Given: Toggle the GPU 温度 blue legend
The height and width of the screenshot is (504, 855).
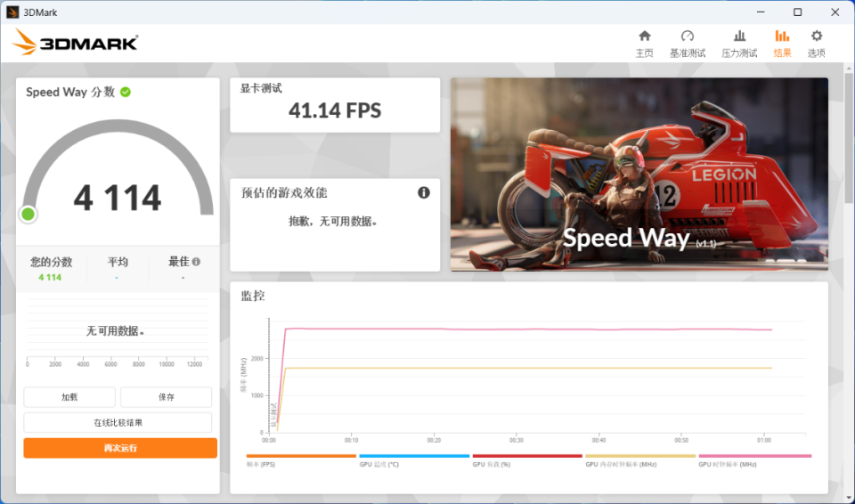Looking at the screenshot, I should pyautogui.click(x=414, y=461).
